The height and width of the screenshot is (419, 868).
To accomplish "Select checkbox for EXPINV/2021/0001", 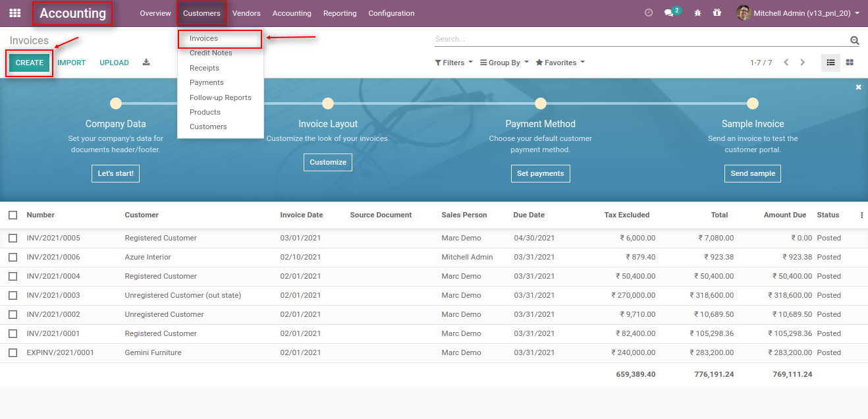I will [13, 352].
